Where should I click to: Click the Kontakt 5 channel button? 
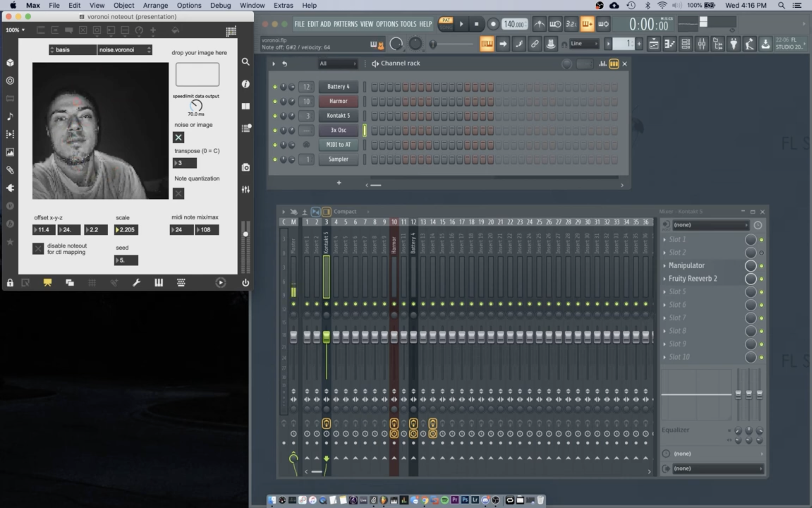(338, 116)
